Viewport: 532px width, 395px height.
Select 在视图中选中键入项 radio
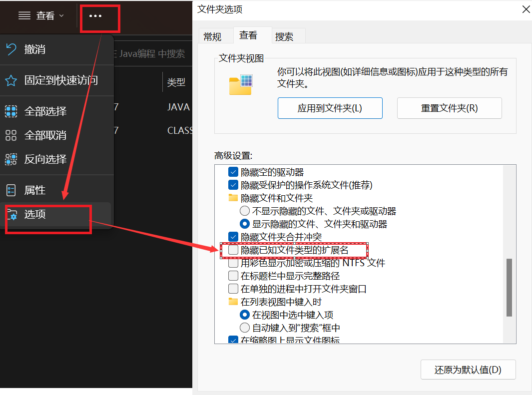pos(245,315)
